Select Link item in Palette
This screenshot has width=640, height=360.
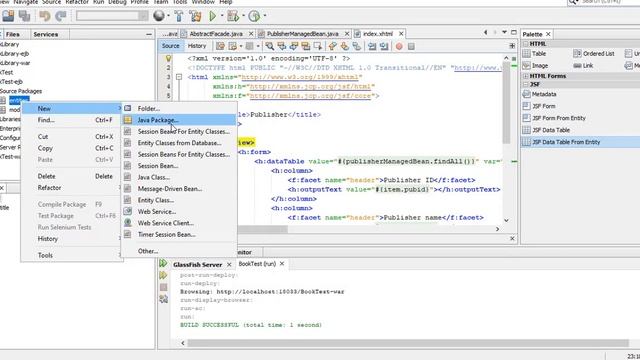coord(583,65)
